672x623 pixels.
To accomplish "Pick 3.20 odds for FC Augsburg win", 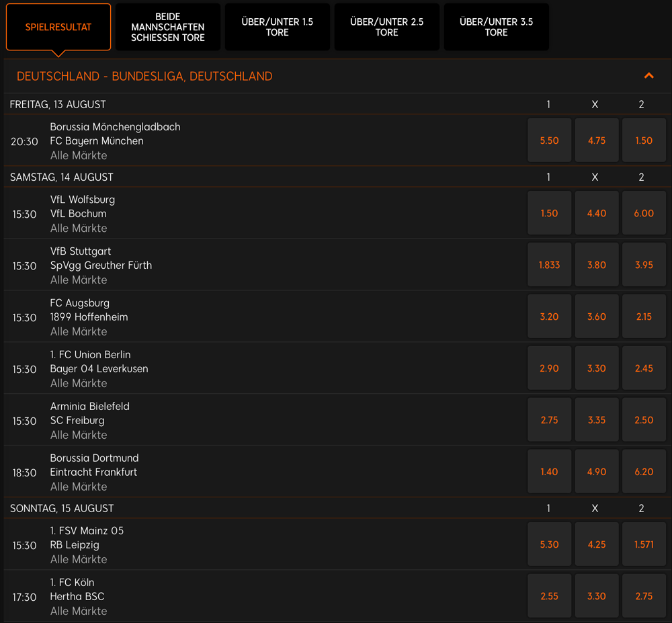I will 550,317.
